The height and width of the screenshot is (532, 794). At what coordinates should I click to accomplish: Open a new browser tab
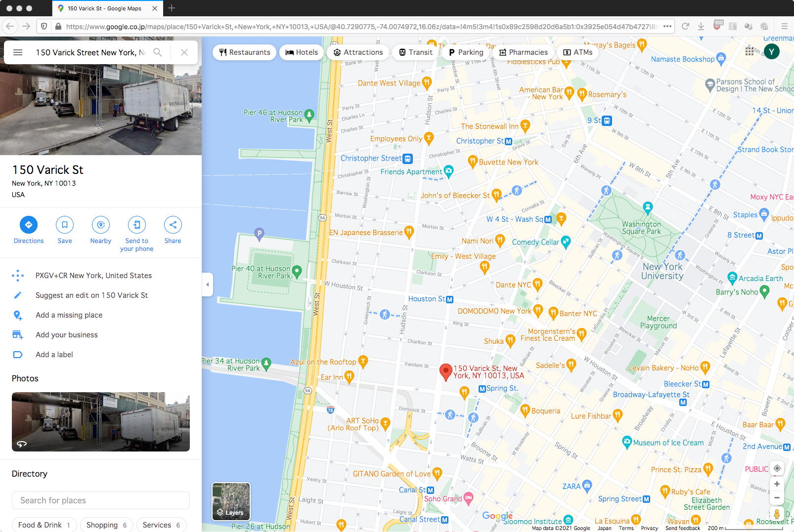172,8
